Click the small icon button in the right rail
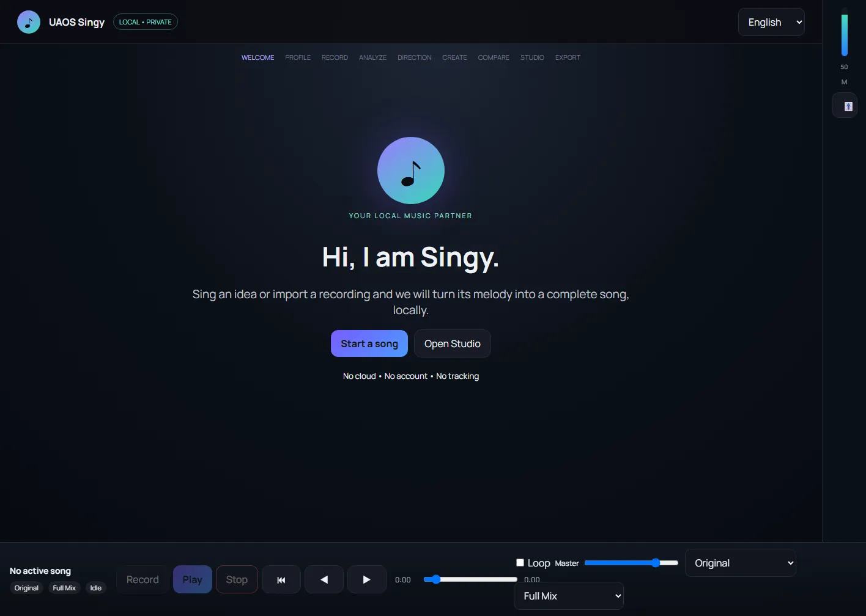This screenshot has height=616, width=866. [845, 106]
